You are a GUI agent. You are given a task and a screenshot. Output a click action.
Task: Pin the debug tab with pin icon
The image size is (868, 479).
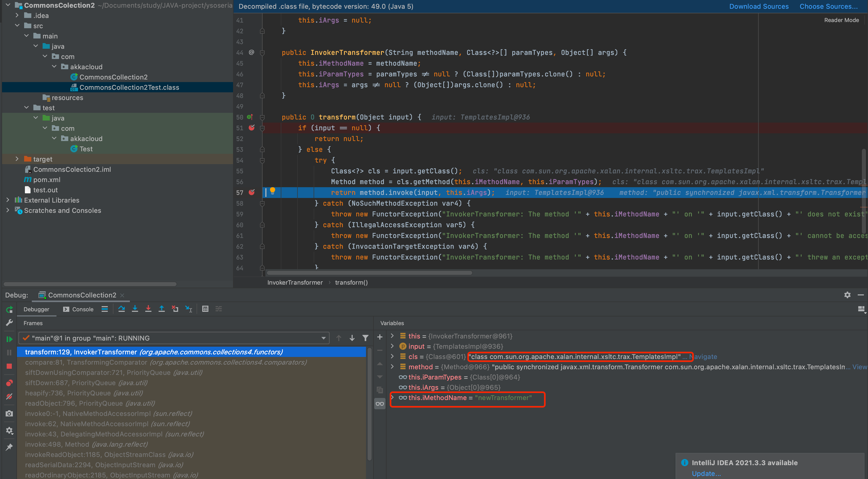point(9,447)
